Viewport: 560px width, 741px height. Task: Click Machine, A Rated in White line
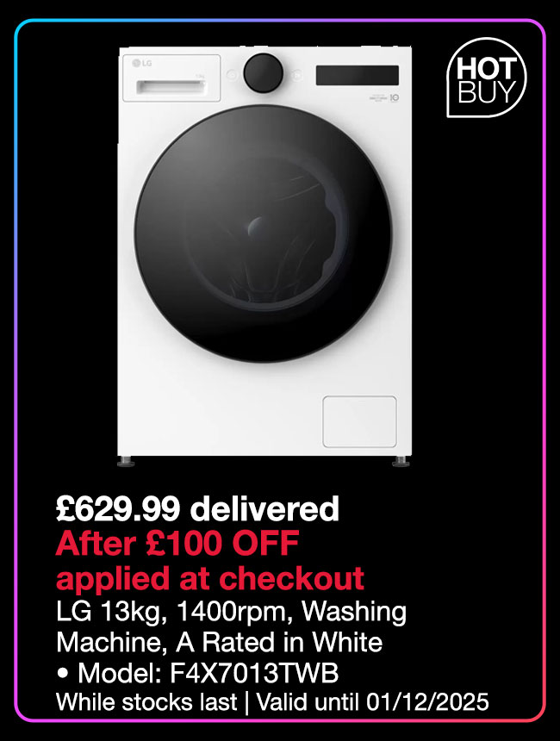tap(220, 643)
